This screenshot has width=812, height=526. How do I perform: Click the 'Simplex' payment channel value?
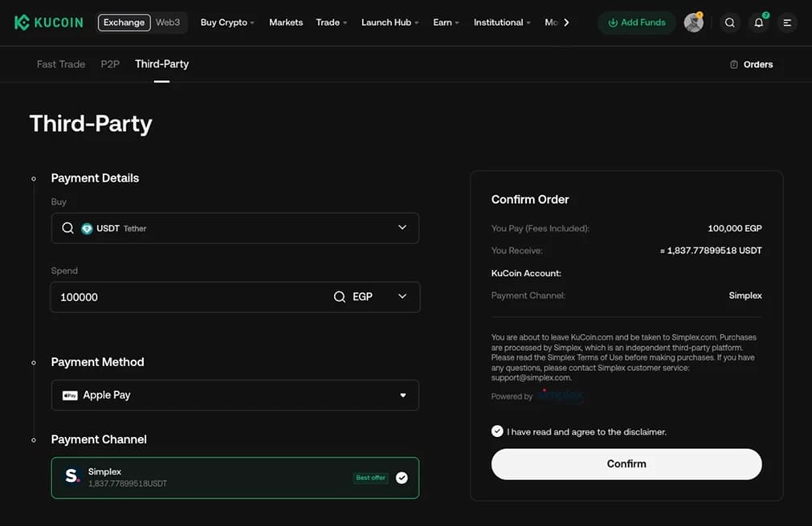pos(745,296)
